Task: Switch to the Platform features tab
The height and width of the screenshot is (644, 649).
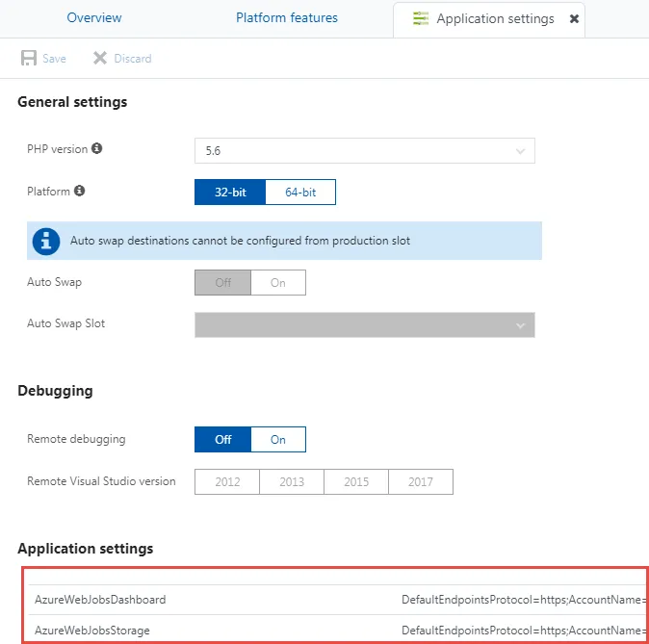Action: point(287,18)
